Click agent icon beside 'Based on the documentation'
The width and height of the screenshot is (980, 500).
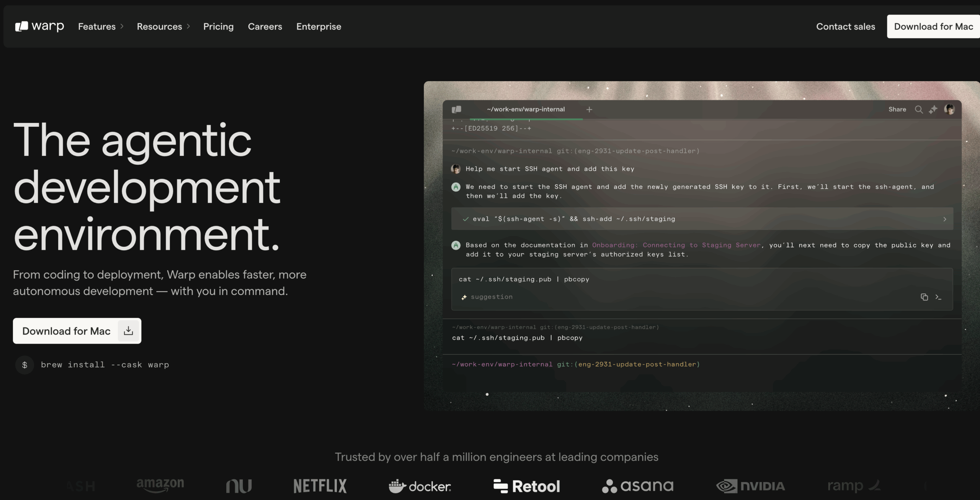(456, 245)
